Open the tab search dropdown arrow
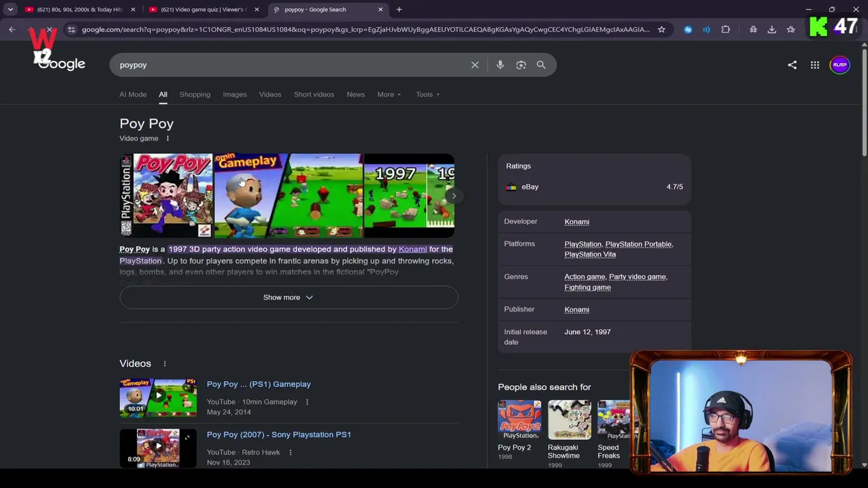This screenshot has width=868, height=488. coord(10,9)
